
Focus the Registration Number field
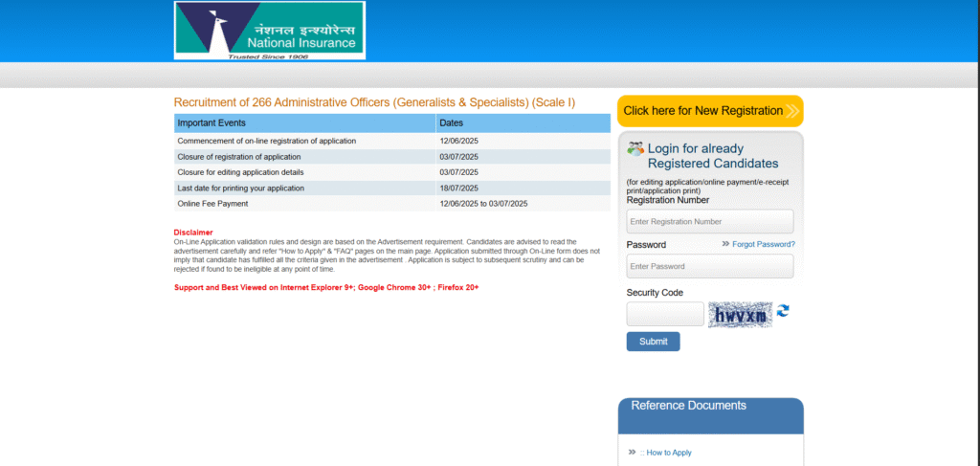pos(710,222)
